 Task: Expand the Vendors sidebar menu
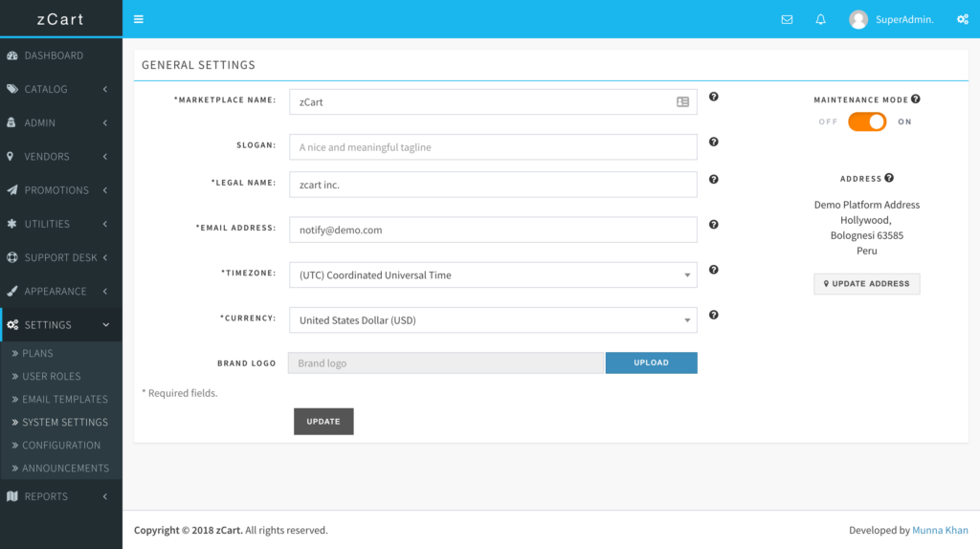(x=61, y=156)
